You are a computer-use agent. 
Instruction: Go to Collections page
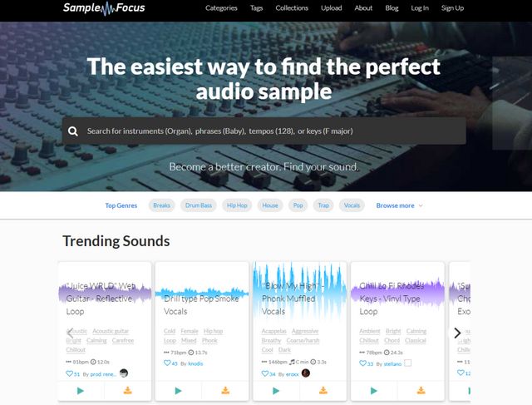pos(292,8)
